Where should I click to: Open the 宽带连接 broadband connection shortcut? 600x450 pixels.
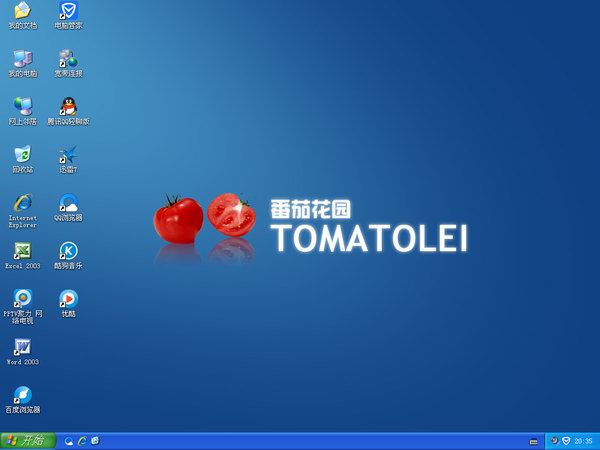tap(68, 59)
